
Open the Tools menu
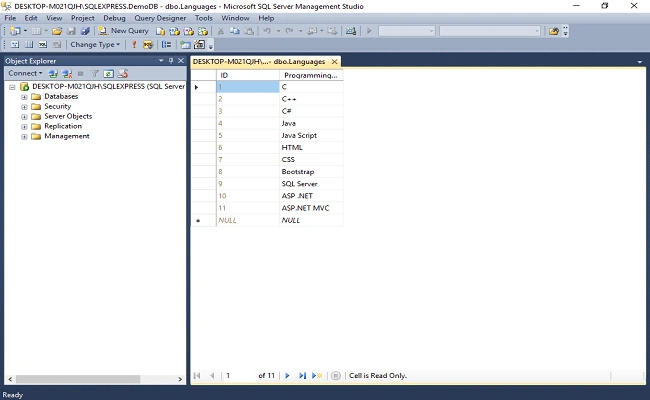pyautogui.click(x=204, y=18)
